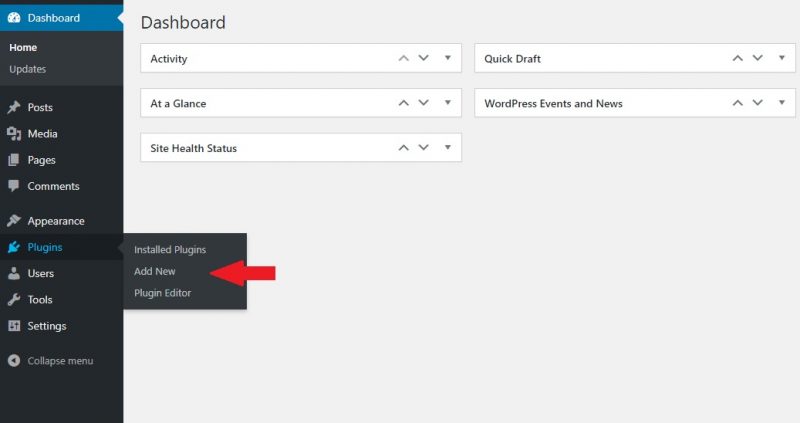Click the Tools wrench icon

pos(14,300)
